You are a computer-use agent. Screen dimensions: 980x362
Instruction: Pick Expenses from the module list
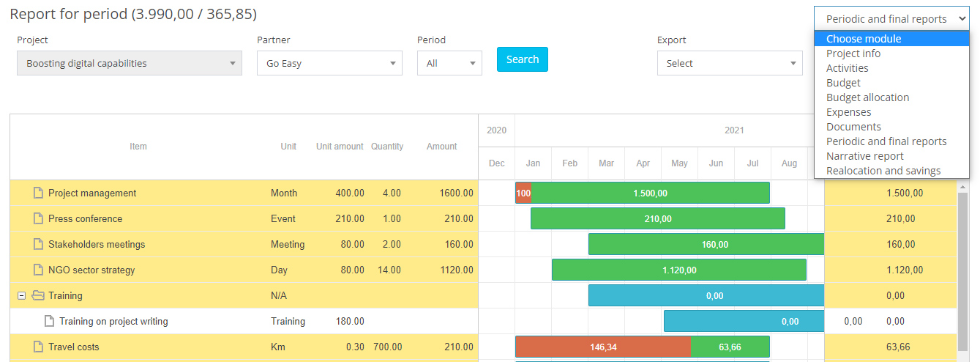(848, 112)
